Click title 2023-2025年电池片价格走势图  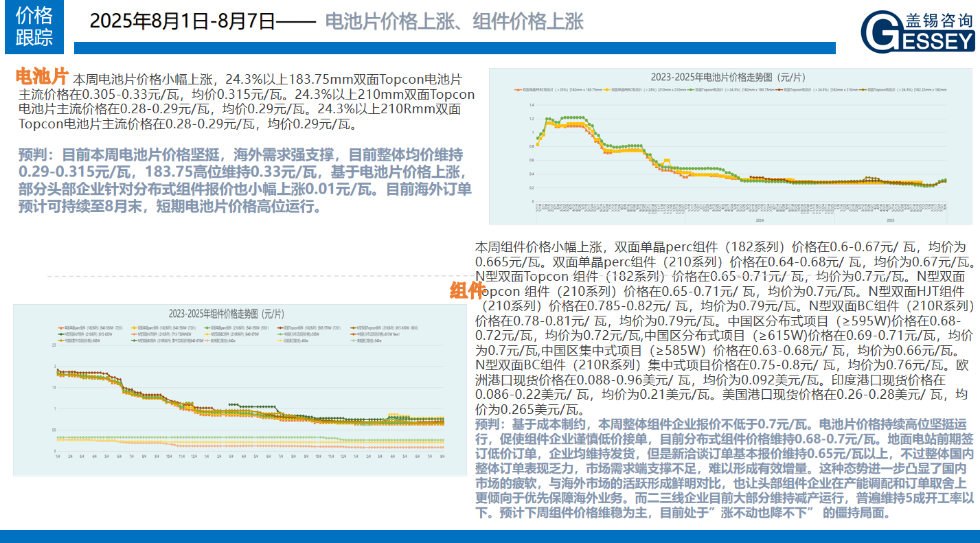point(728,76)
